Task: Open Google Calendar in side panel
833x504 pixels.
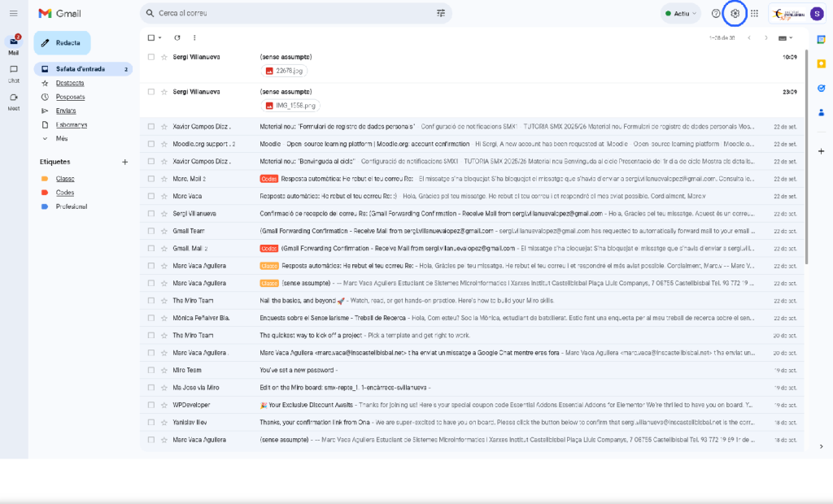Action: pos(821,39)
